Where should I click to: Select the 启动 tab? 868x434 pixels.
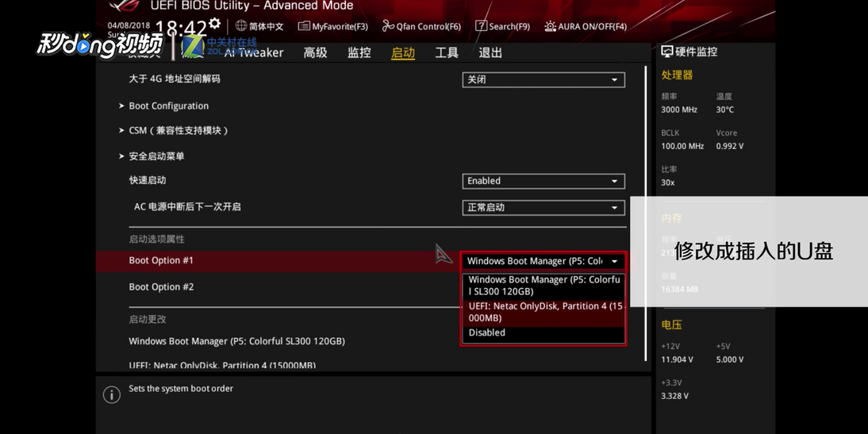pyautogui.click(x=402, y=52)
